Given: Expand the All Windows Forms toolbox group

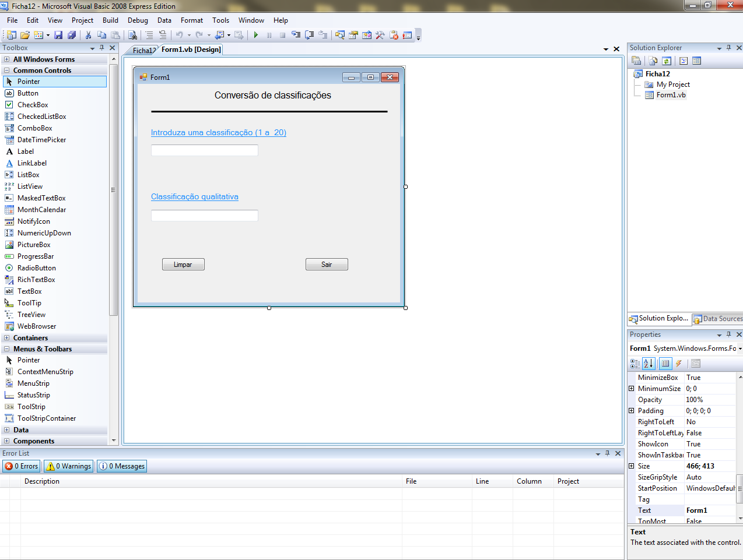Looking at the screenshot, I should click(x=6, y=59).
